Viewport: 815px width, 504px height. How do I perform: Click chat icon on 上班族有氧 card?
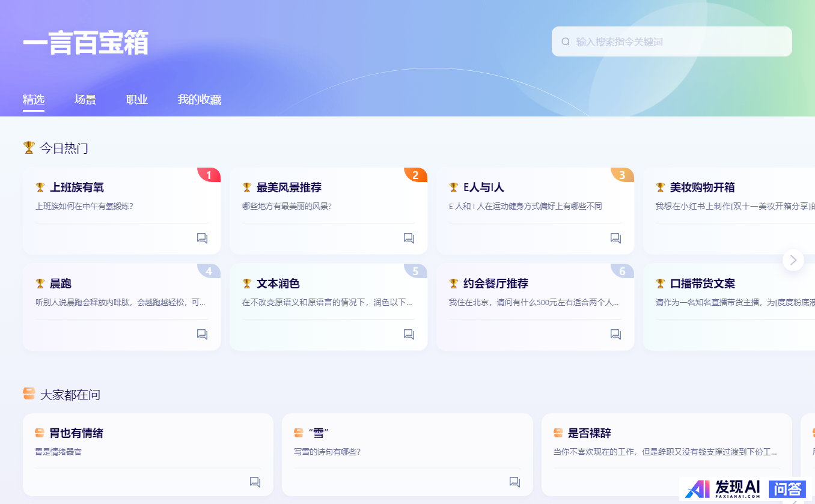tap(202, 238)
